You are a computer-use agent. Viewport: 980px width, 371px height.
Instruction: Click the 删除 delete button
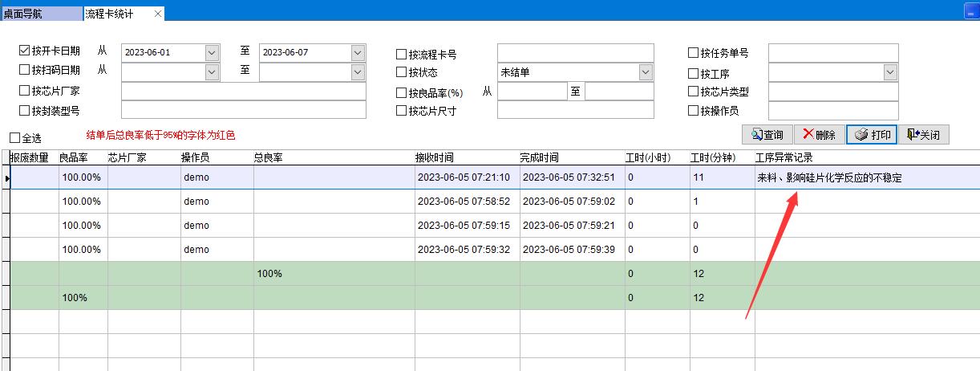pyautogui.click(x=818, y=135)
